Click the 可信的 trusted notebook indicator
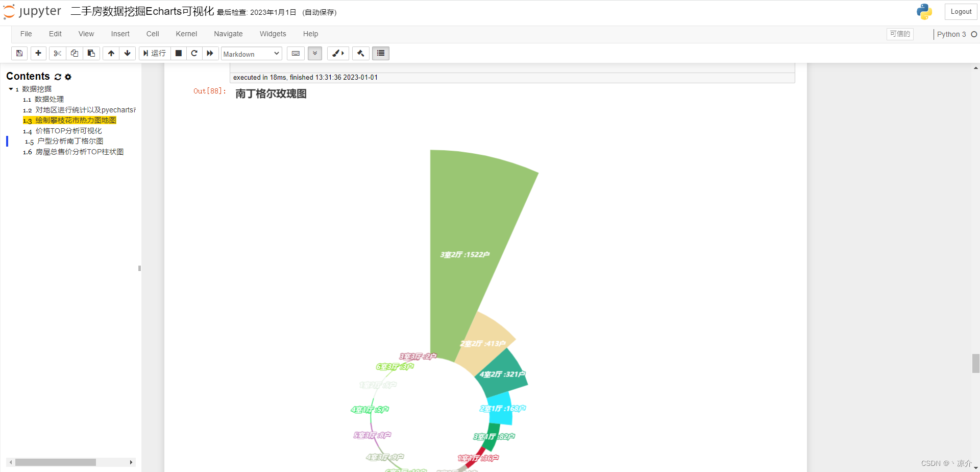This screenshot has height=472, width=980. [900, 34]
